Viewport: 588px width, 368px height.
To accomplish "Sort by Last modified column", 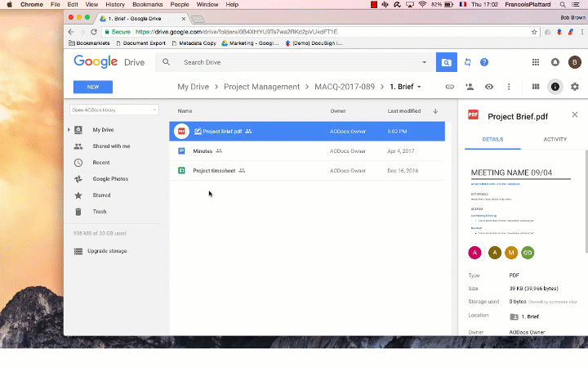I will 404,110.
